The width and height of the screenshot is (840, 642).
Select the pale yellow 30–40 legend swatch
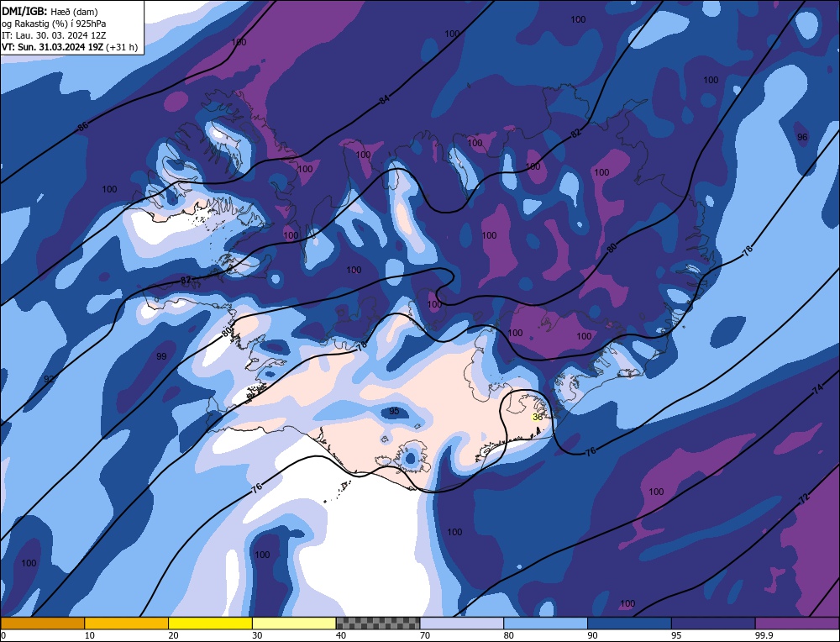294,623
